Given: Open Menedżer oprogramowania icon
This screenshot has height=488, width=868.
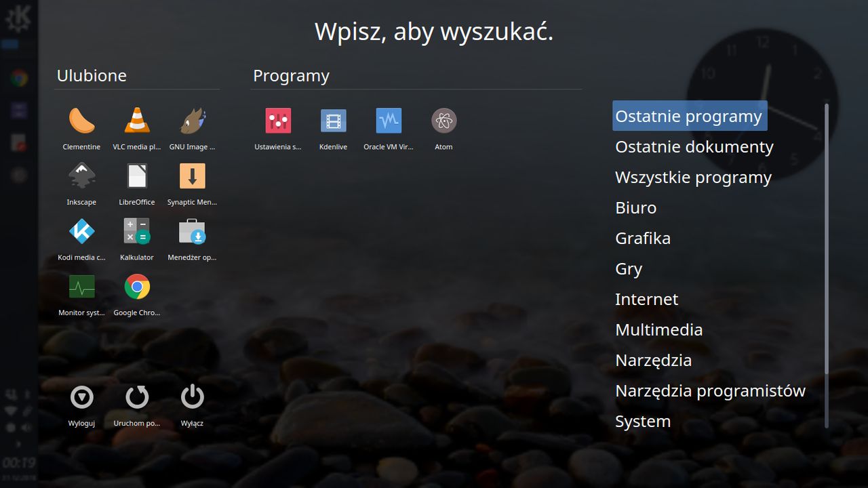Looking at the screenshot, I should (x=192, y=231).
